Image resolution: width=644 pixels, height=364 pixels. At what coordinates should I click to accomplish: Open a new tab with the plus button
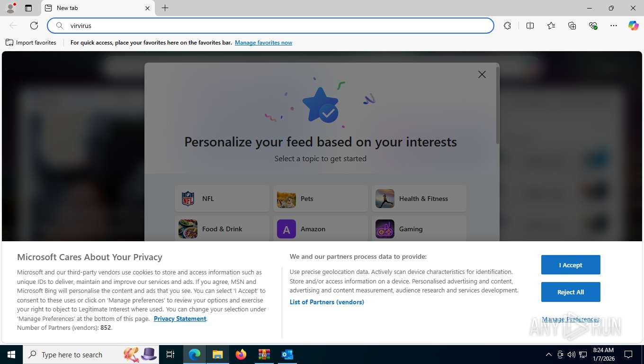click(165, 8)
